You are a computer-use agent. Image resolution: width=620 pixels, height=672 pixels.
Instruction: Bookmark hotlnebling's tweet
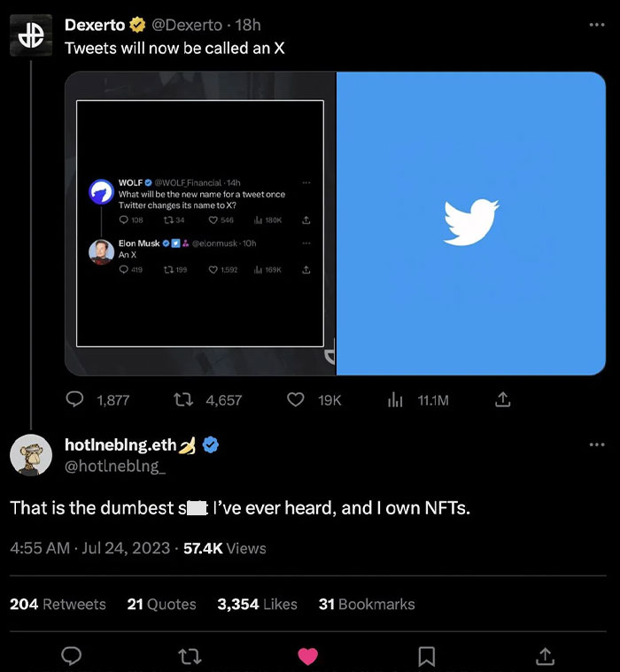[426, 655]
